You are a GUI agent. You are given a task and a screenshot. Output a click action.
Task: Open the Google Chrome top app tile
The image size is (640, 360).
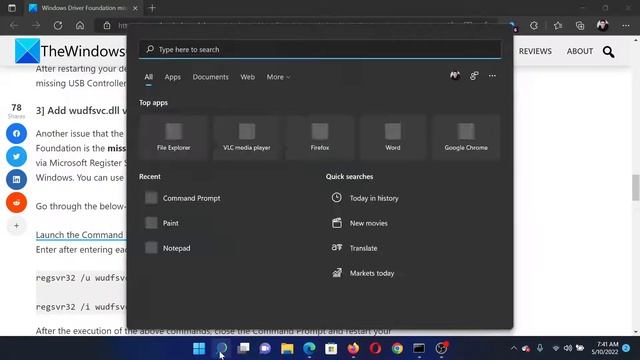pos(466,137)
